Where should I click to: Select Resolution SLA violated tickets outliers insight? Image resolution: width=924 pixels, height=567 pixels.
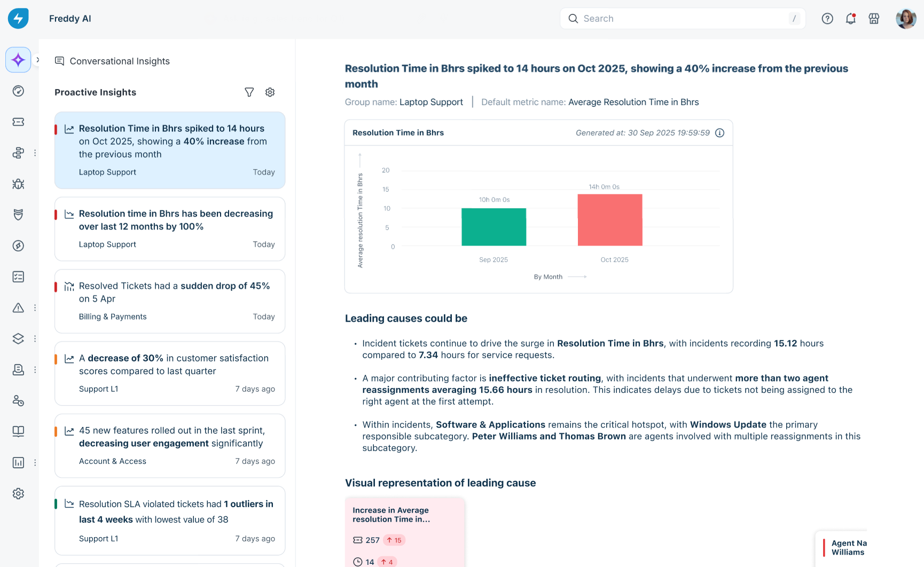pos(170,521)
